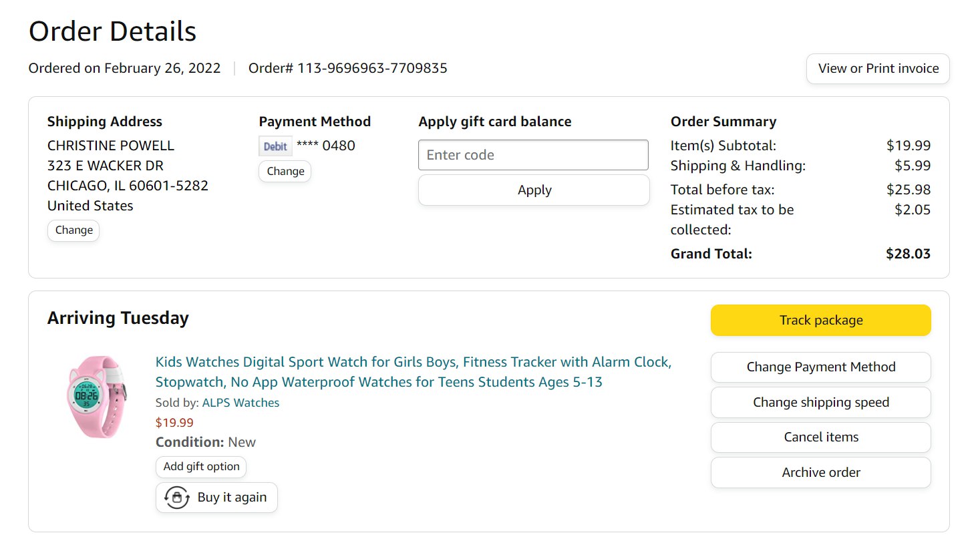Focus the gift card Enter code field
The image size is (980, 551).
pyautogui.click(x=533, y=155)
